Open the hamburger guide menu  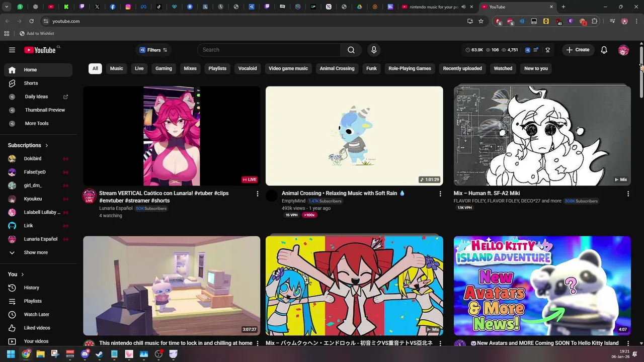[12, 50]
